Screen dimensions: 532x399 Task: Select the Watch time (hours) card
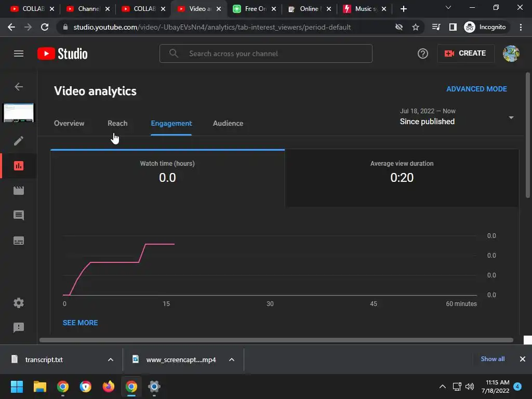point(168,178)
